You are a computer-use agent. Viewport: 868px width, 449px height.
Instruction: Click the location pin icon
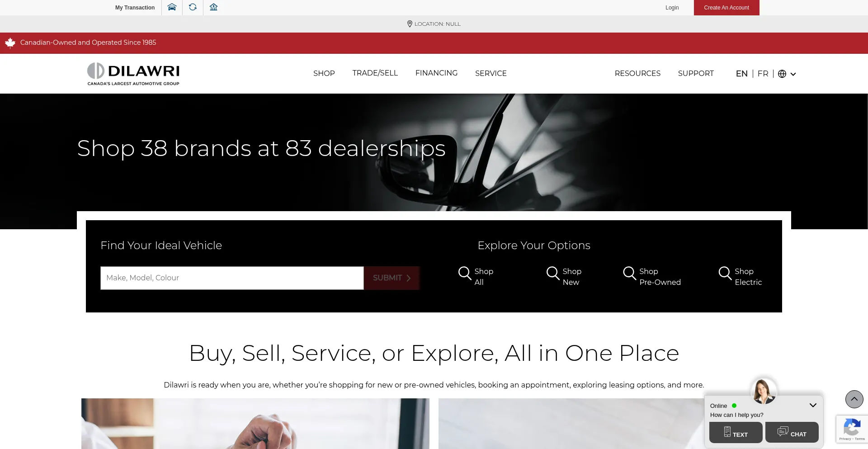(x=410, y=24)
